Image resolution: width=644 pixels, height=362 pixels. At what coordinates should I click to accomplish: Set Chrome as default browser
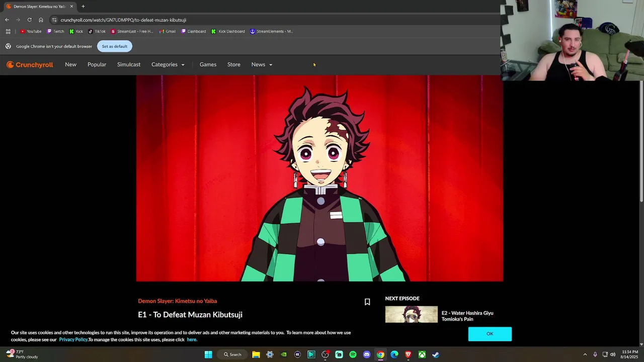point(115,46)
